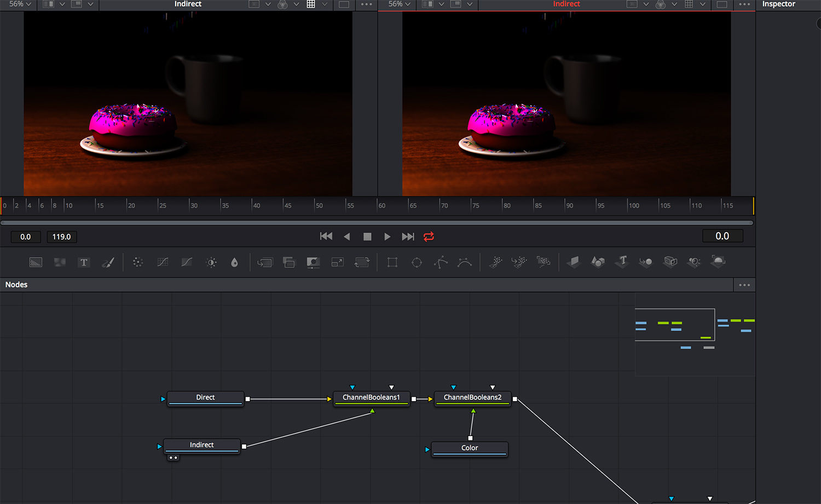Add a Camera 3D node
This screenshot has height=504, width=821.
tap(670, 262)
